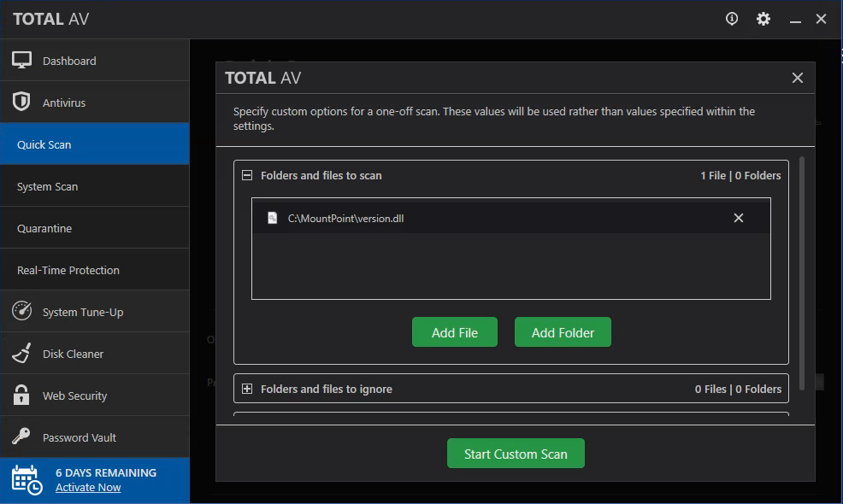The width and height of the screenshot is (843, 504).
Task: Click the '6 DAYS REMAINING' trial text
Action: coord(106,473)
